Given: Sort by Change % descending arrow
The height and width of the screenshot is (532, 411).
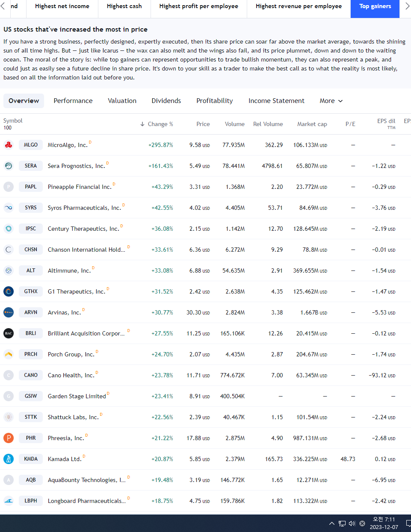Looking at the screenshot, I should tap(142, 124).
